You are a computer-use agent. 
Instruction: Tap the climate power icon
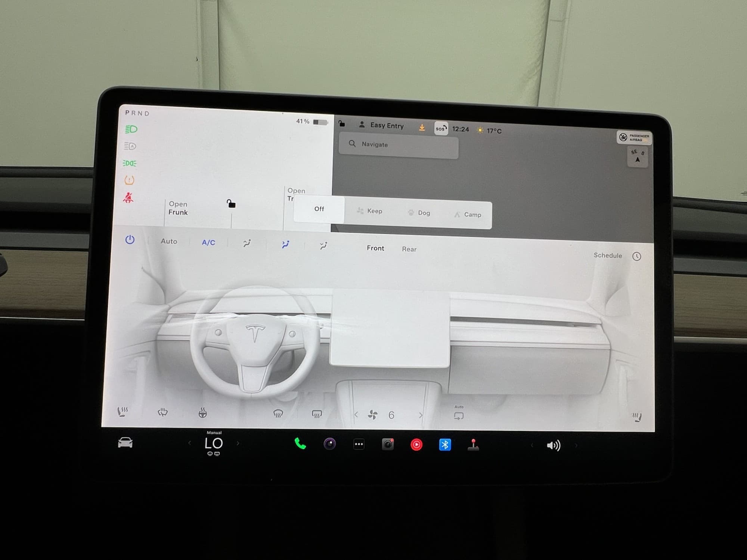130,240
